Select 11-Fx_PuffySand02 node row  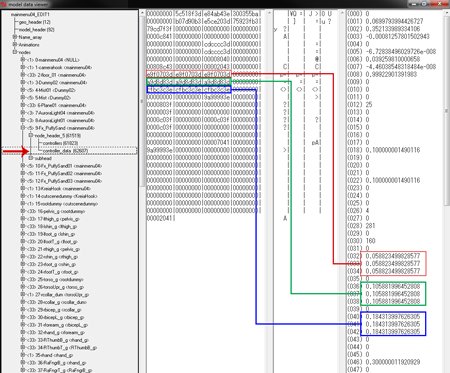(x=64, y=173)
